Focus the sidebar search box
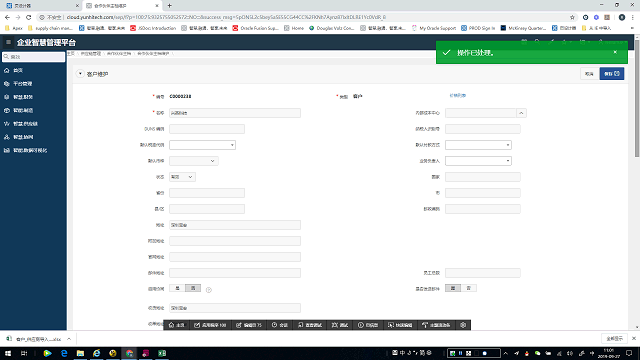Screen dimensions: 640x360 click(x=33, y=57)
